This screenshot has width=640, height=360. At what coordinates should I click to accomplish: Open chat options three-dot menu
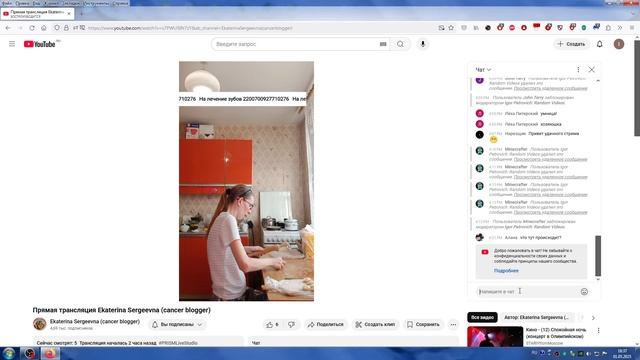[x=578, y=70]
